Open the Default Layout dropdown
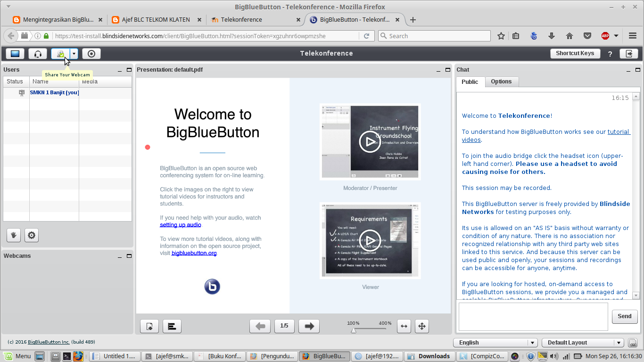 (583, 343)
